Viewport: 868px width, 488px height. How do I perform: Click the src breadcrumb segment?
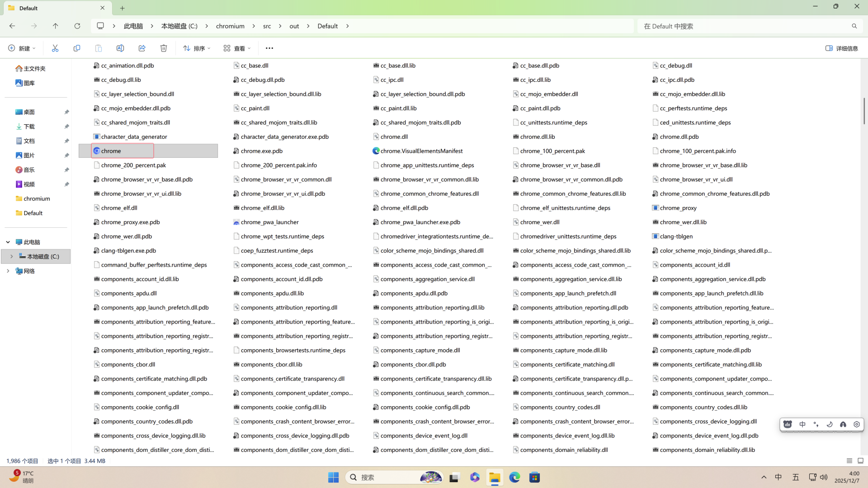pyautogui.click(x=267, y=26)
